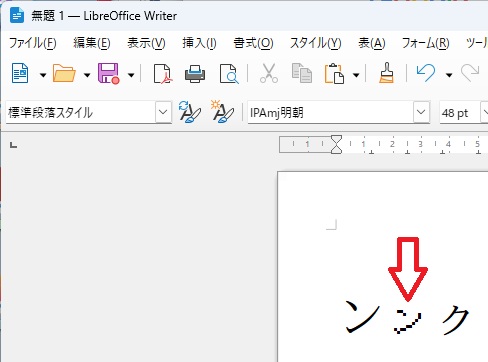Create new style from selection icon

[x=222, y=112]
